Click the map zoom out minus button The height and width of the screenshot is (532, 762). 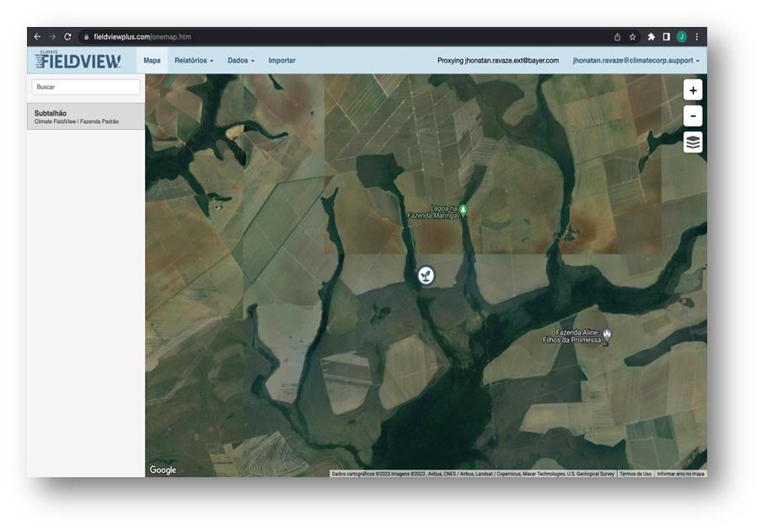(x=692, y=116)
